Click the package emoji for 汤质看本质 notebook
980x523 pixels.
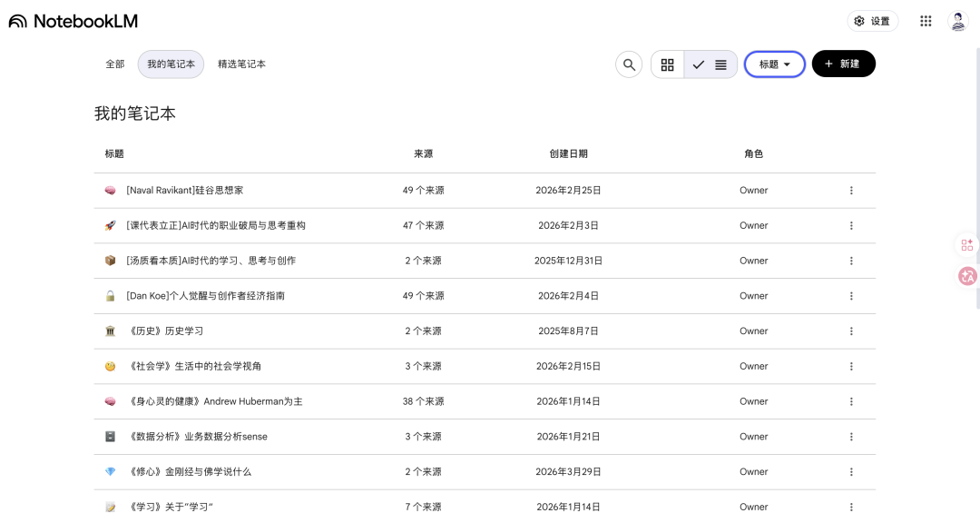tap(110, 261)
